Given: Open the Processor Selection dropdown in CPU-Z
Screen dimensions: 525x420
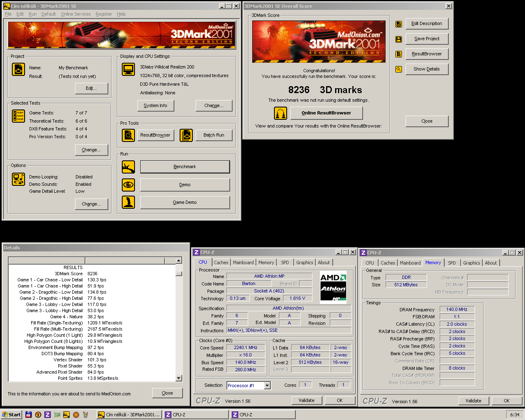Looking at the screenshot, I should [x=267, y=386].
